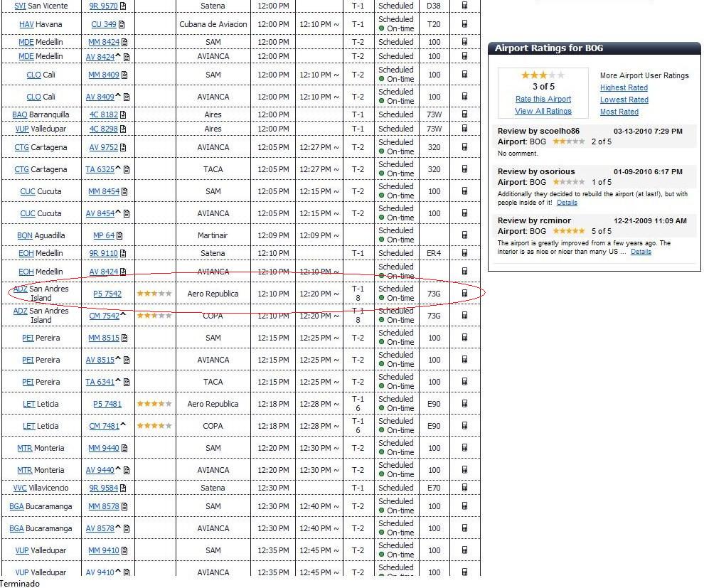Viewport: 704px width, 588px height.
Task: Select the Lowest Rated airports link
Action: [x=624, y=100]
